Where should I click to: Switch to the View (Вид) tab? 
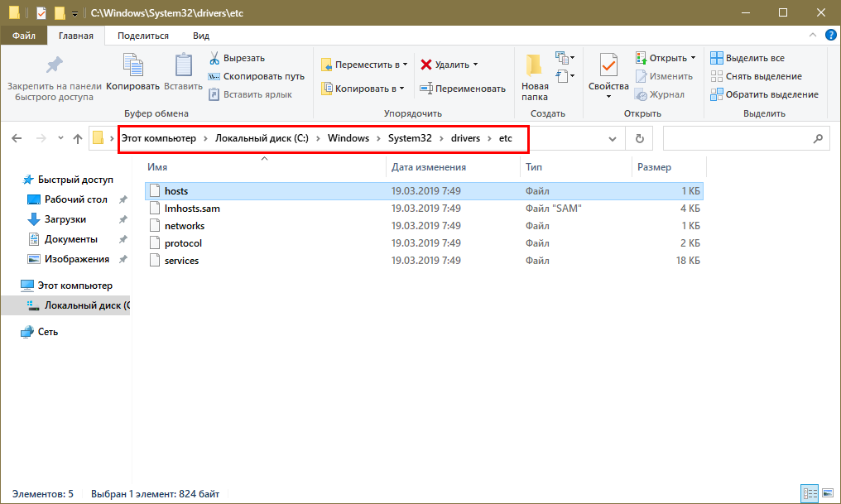coord(200,36)
